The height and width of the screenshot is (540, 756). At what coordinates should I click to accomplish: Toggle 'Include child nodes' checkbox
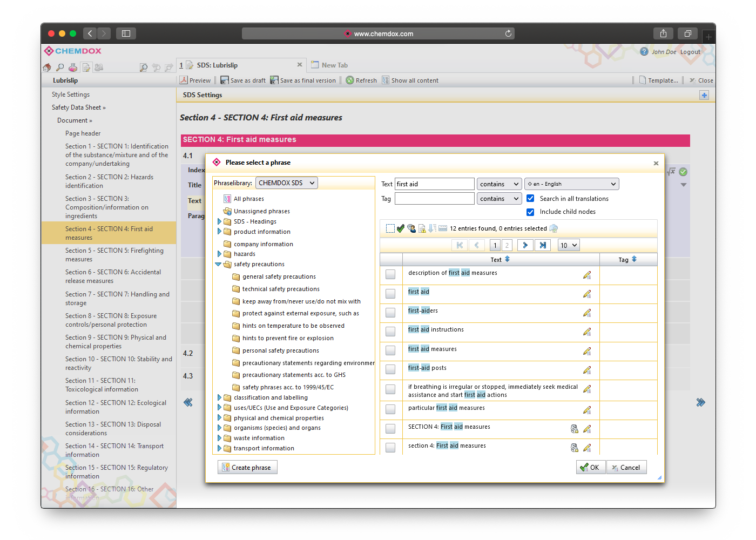click(530, 212)
